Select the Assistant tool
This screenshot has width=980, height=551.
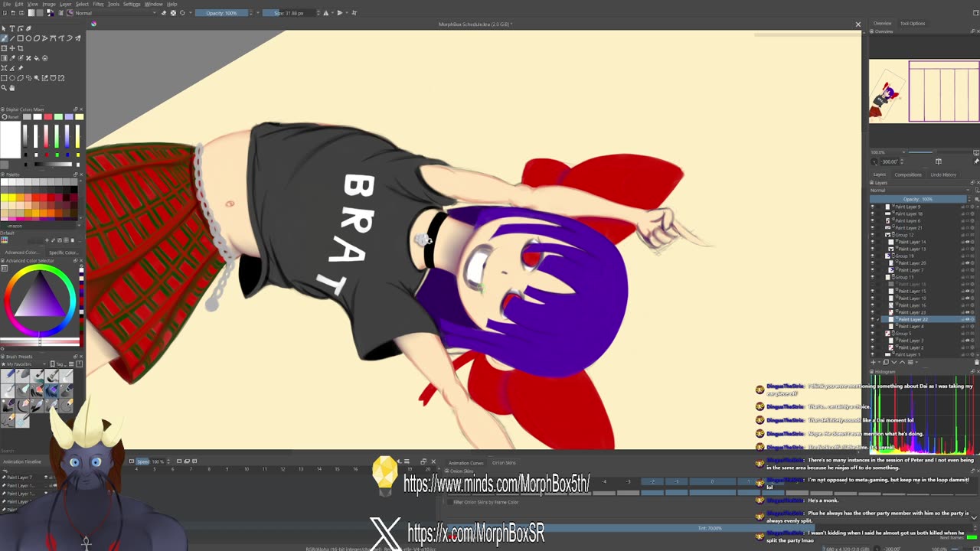coord(4,68)
